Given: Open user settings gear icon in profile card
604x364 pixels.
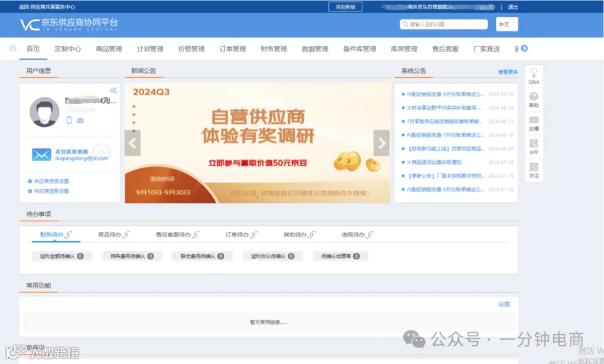Looking at the screenshot, I should click(113, 90).
